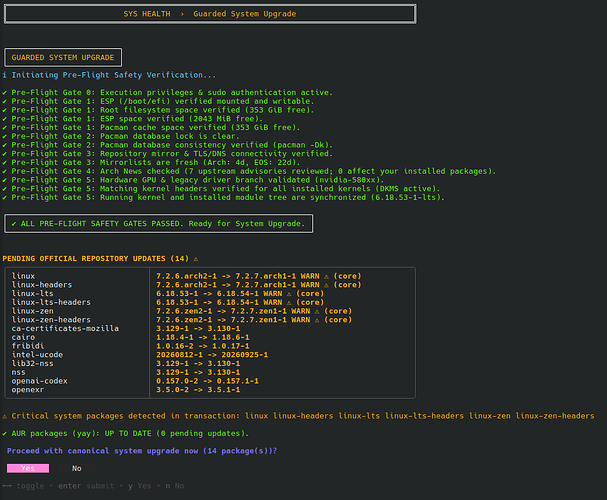Click version '3.5.0-2 -> 3.5.1-1'
This screenshot has height=500, width=607.
[198, 390]
